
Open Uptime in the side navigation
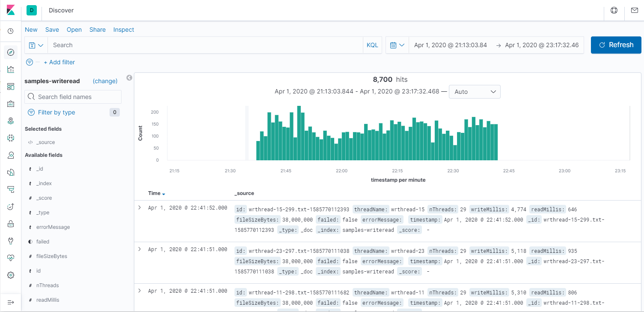coord(11,207)
